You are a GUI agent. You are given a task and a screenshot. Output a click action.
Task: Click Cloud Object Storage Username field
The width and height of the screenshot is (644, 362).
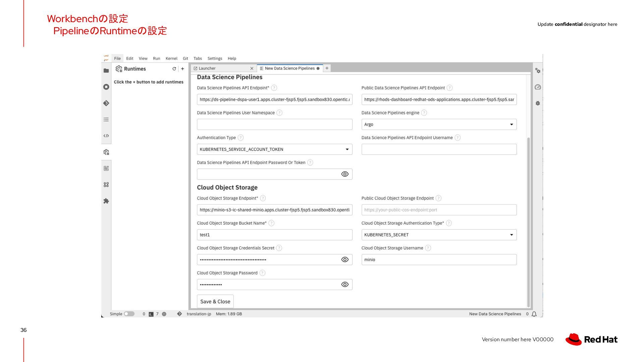pos(439,260)
